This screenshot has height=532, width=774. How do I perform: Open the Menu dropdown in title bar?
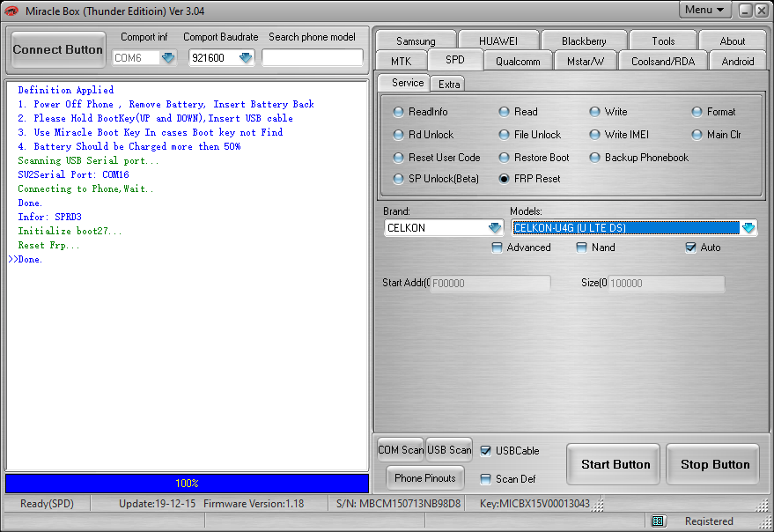click(x=704, y=10)
